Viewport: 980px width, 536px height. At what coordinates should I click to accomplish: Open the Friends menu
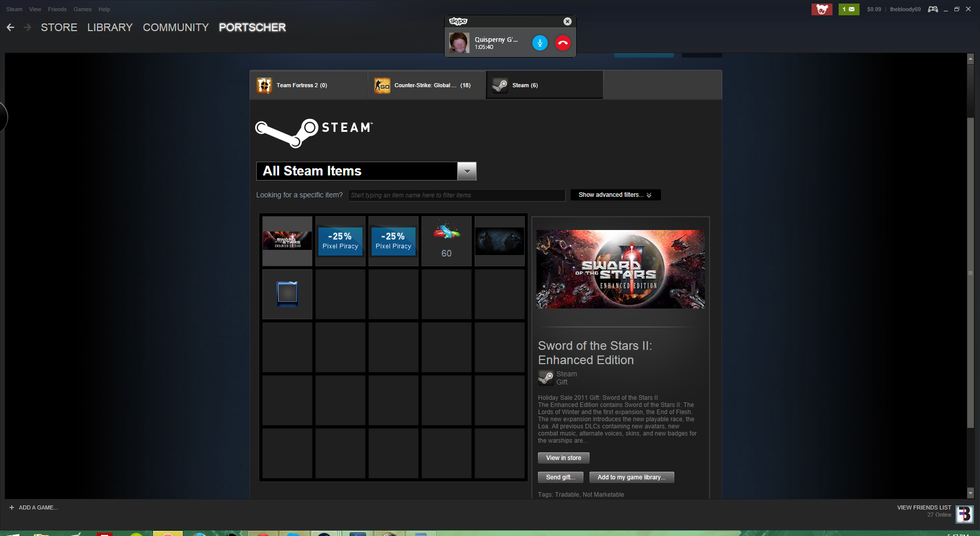[x=57, y=9]
